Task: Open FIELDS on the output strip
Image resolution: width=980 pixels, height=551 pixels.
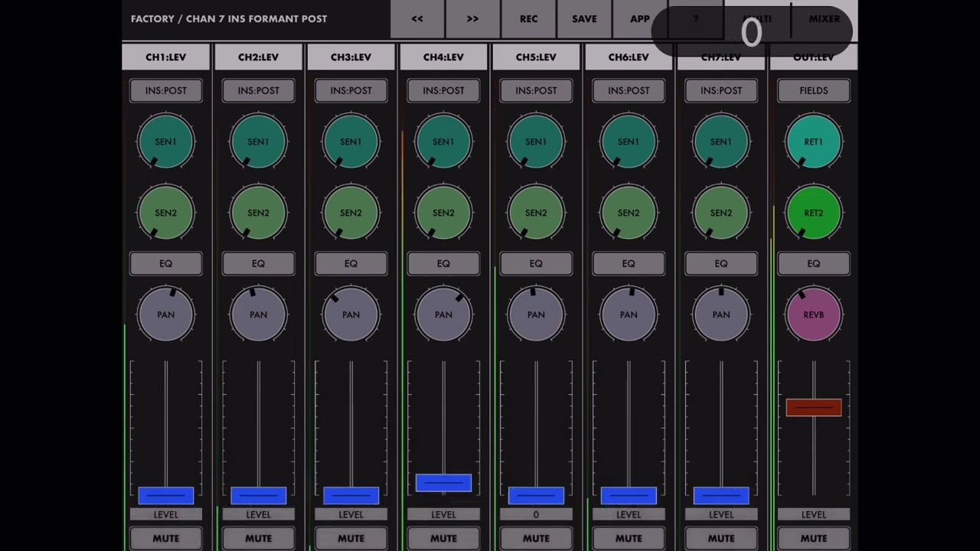Action: click(814, 90)
